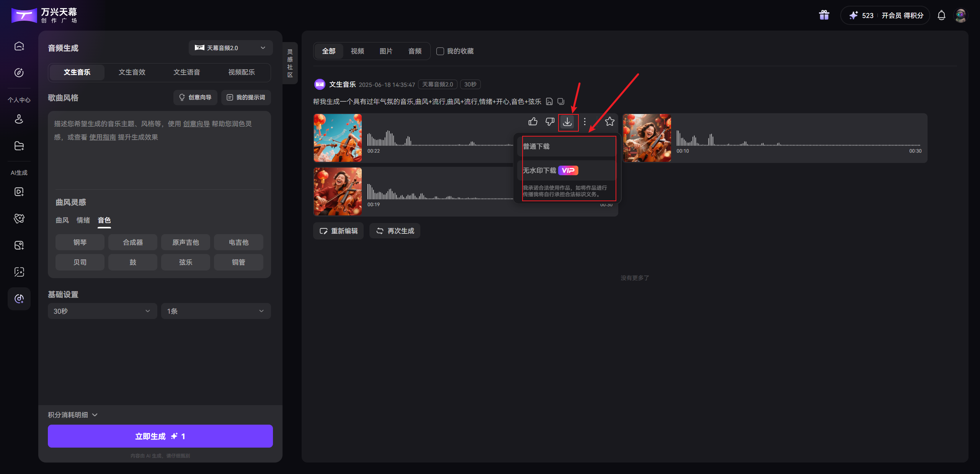Screen dimensions: 980x474
Task: Open the 天幕音频2.0 model dropdown
Action: [x=230, y=48]
